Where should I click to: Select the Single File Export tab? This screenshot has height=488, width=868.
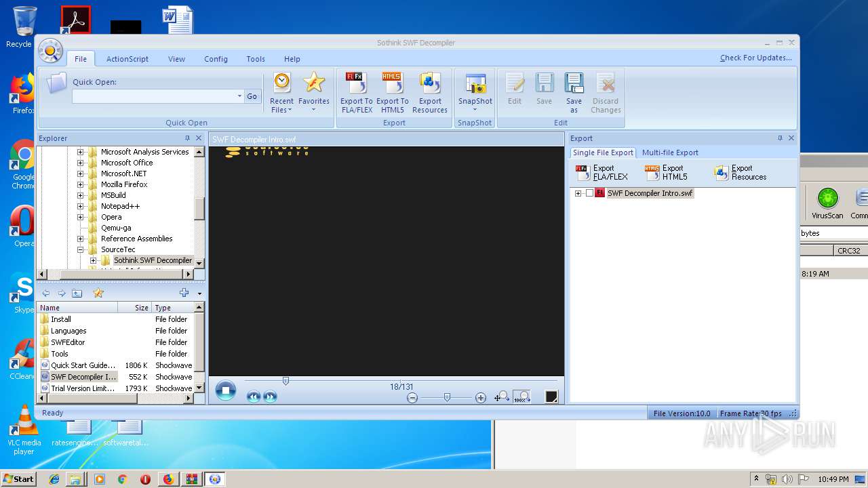point(603,152)
